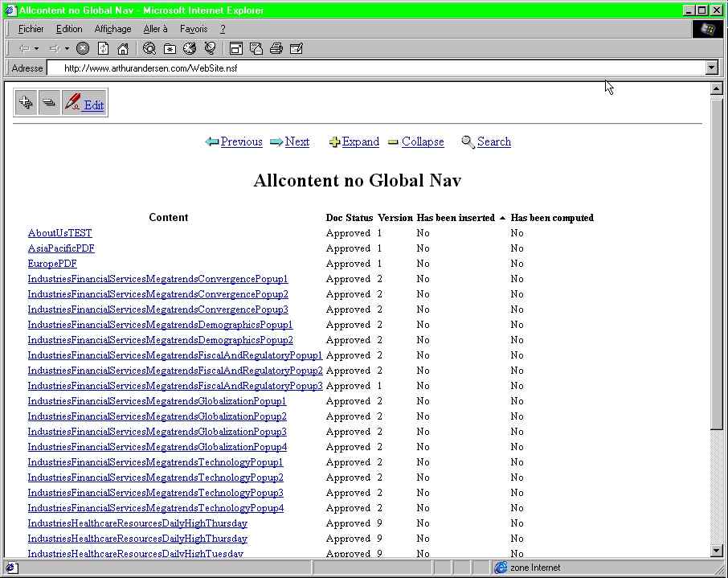Image resolution: width=728 pixels, height=578 pixels.
Task: Open the Mail toolbar icon
Action: point(256,48)
